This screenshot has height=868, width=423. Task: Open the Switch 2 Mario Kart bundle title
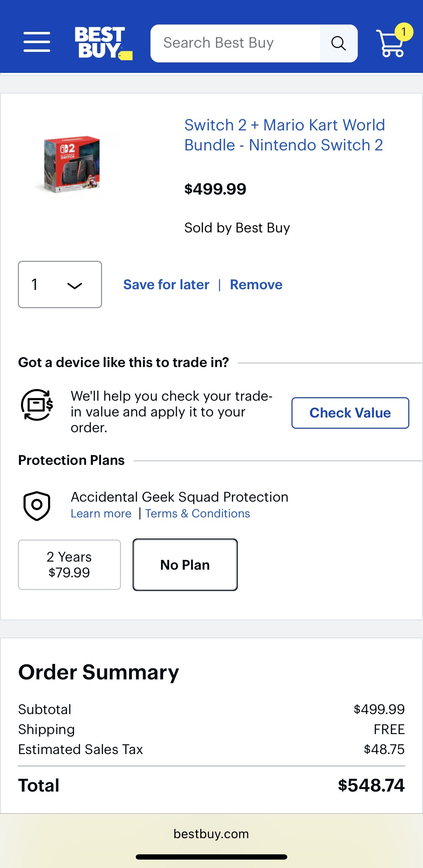click(284, 135)
